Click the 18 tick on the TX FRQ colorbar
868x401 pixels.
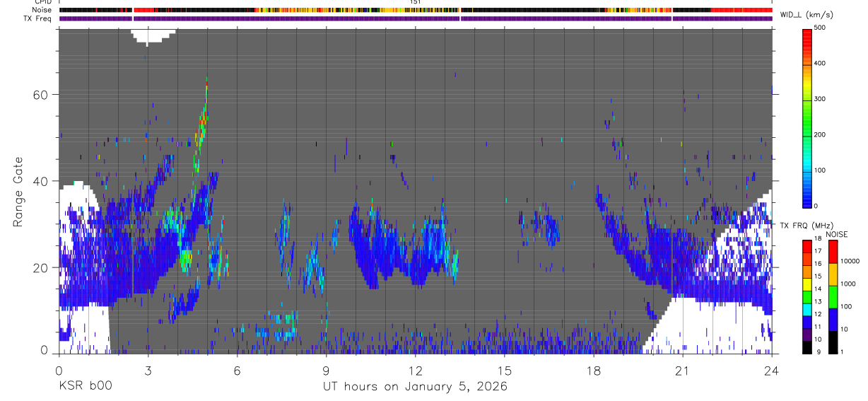819,239
